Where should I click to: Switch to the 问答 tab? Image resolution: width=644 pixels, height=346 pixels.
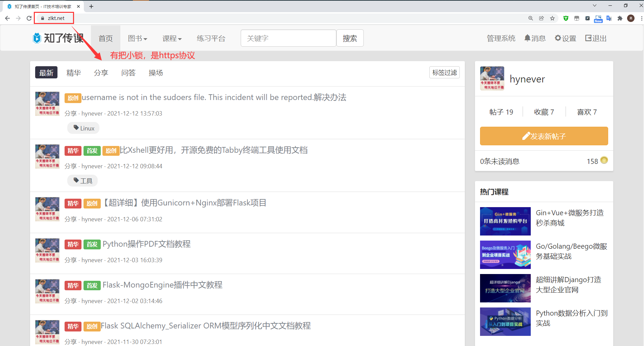(128, 73)
